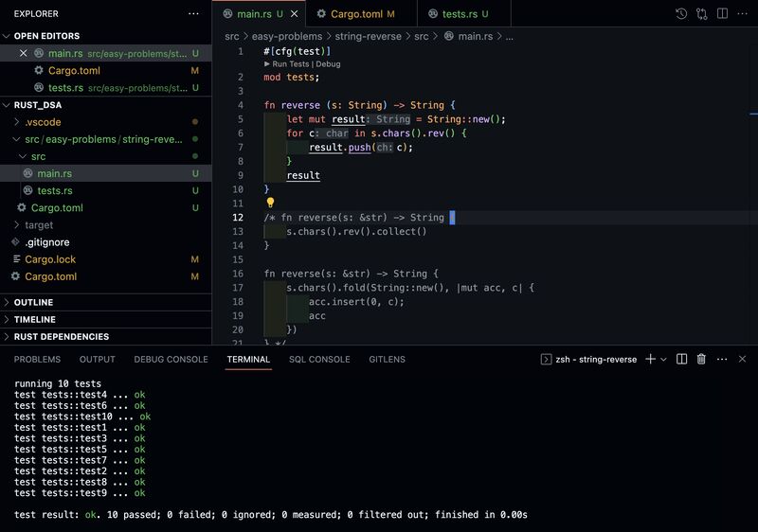Image resolution: width=758 pixels, height=532 pixels.
Task: Open Explorer more actions ellipsis
Action: coord(194,14)
